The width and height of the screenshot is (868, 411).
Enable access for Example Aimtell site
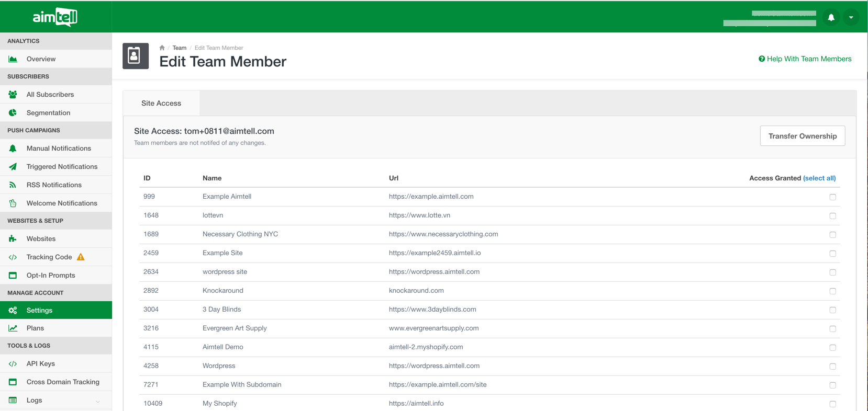pos(832,197)
